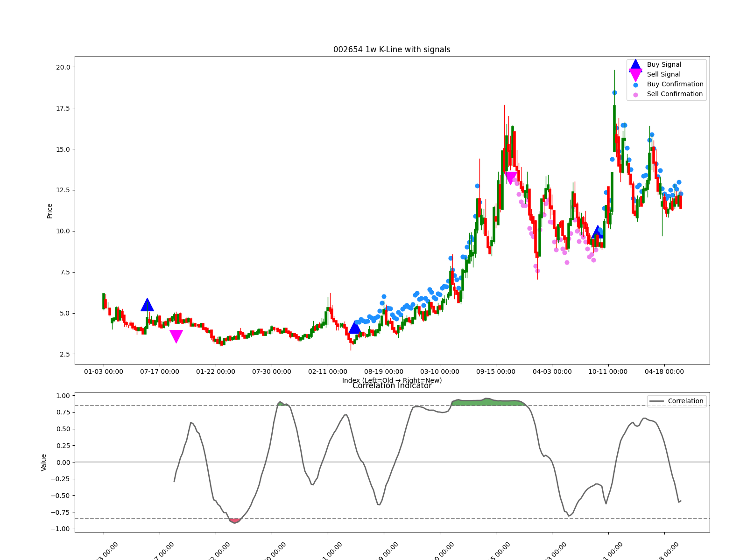Click the '09-15 00:00' date tick on price chart
Viewport: 747px width, 560px height.
(x=496, y=372)
